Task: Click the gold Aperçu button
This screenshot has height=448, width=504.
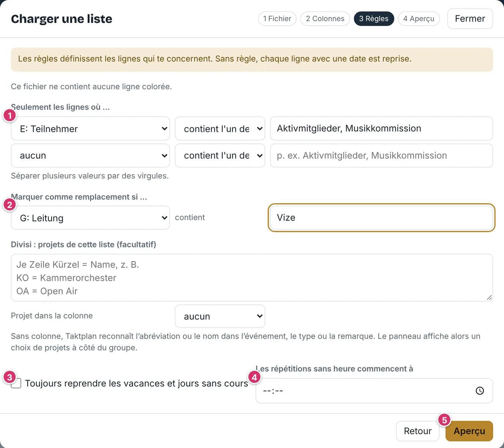Action: click(x=469, y=431)
